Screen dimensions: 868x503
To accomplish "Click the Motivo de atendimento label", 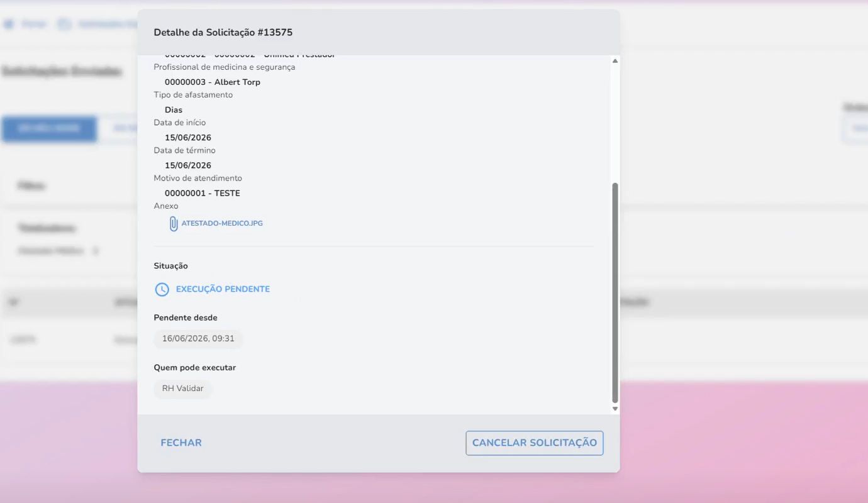I will [x=198, y=179].
